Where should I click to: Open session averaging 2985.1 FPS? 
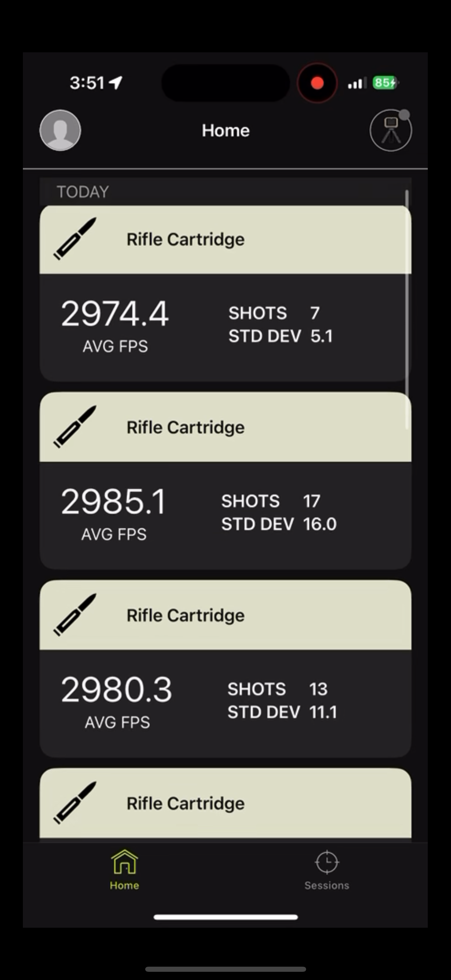(x=113, y=502)
